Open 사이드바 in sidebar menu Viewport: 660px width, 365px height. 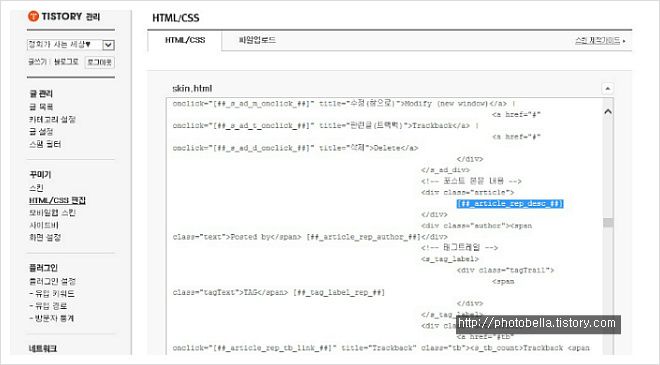click(x=44, y=225)
